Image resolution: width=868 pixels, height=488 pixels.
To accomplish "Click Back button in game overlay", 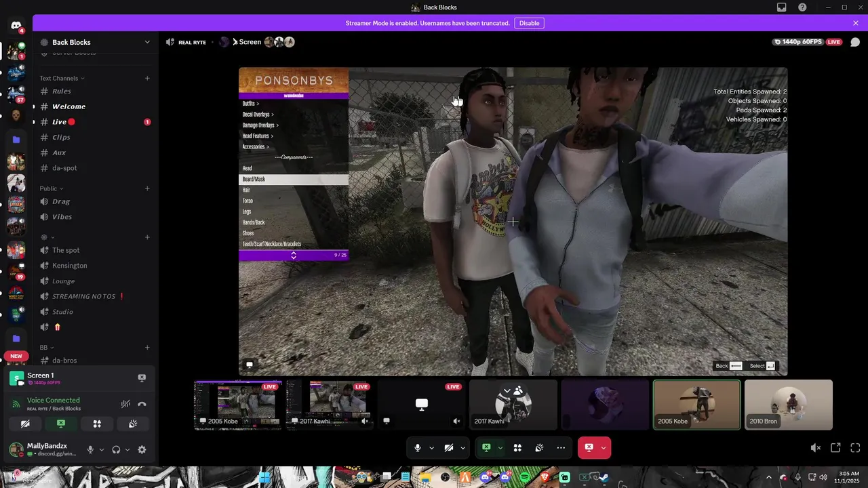I will 729,366.
